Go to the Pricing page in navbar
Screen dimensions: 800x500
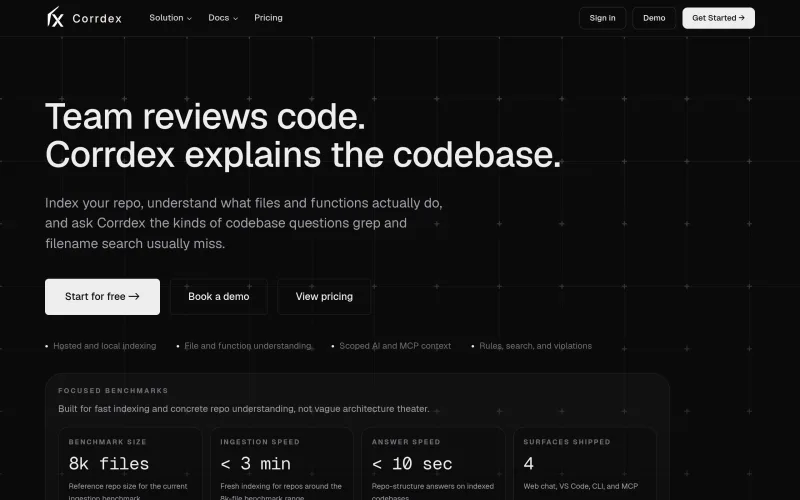[268, 18]
